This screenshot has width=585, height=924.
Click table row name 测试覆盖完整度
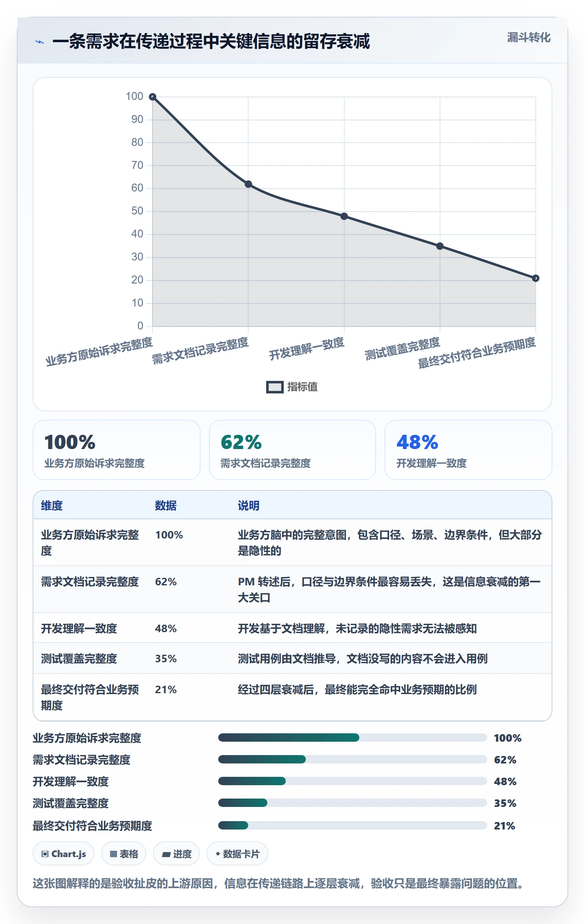click(79, 659)
